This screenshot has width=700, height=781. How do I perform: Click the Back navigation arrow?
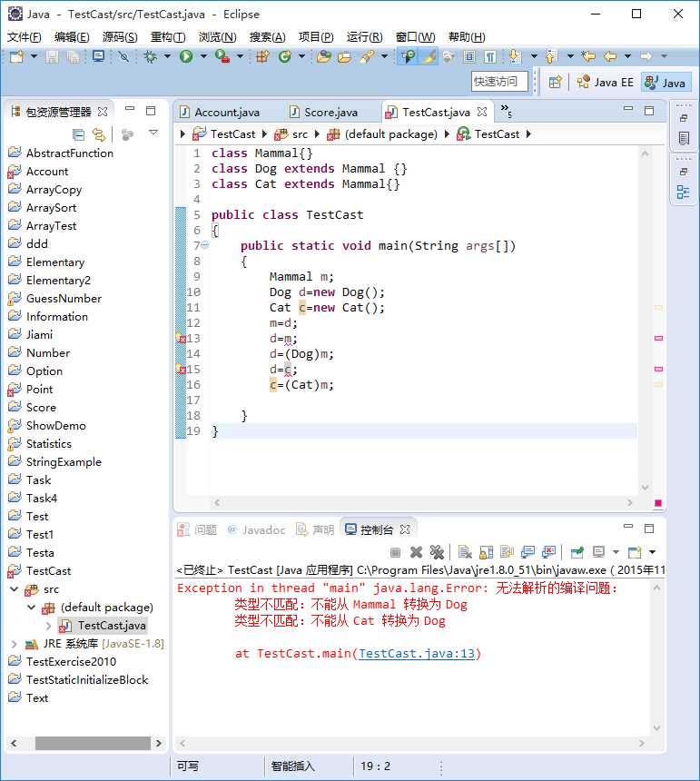610,57
